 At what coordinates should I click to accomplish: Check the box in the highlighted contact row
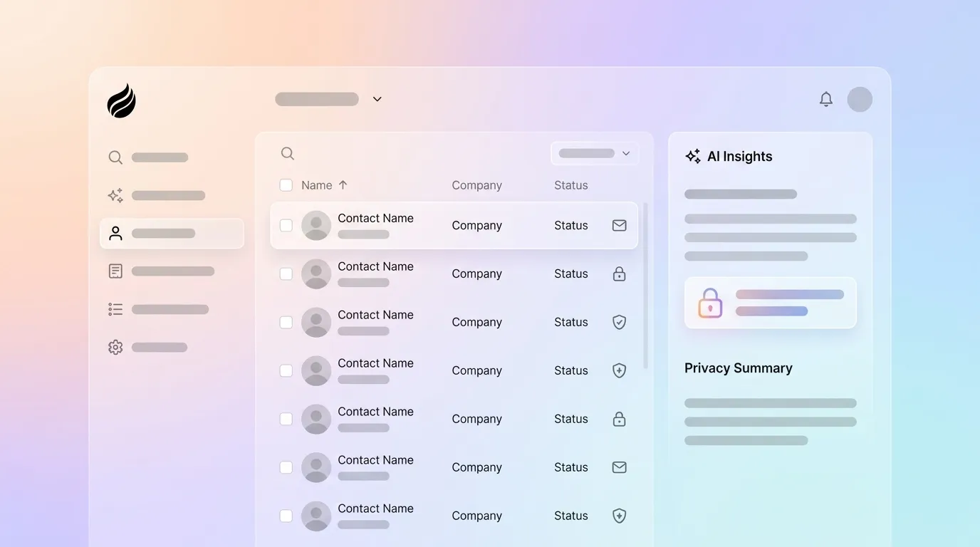[286, 225]
